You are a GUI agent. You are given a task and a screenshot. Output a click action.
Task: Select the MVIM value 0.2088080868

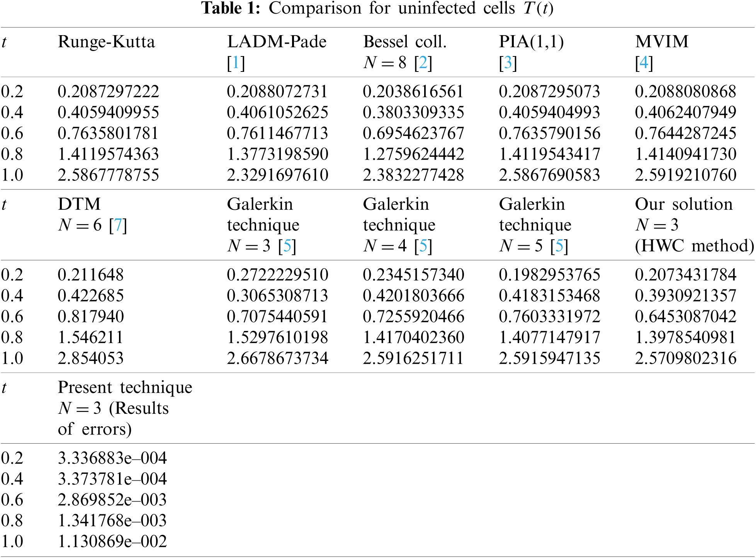click(x=685, y=92)
